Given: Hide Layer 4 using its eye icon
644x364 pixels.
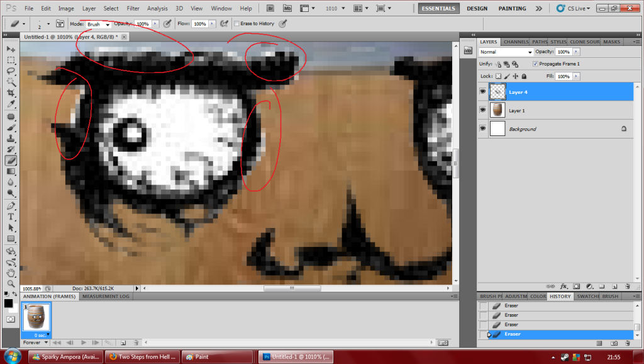Looking at the screenshot, I should point(482,92).
